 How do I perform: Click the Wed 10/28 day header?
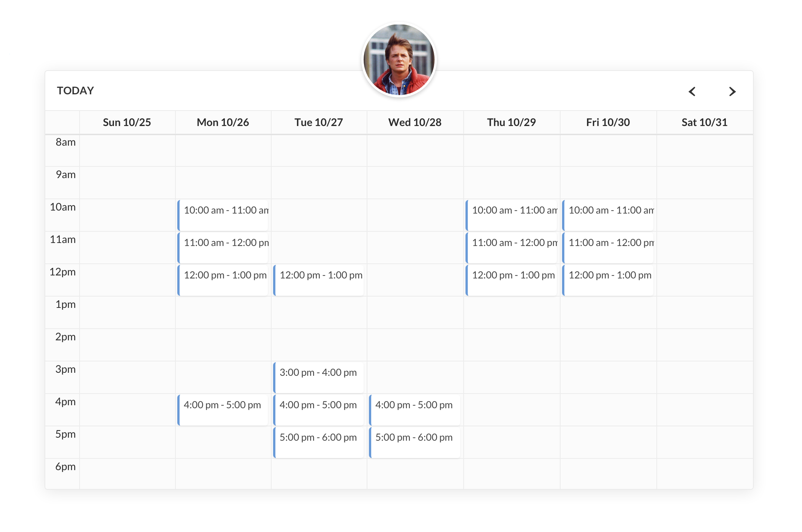tap(415, 122)
